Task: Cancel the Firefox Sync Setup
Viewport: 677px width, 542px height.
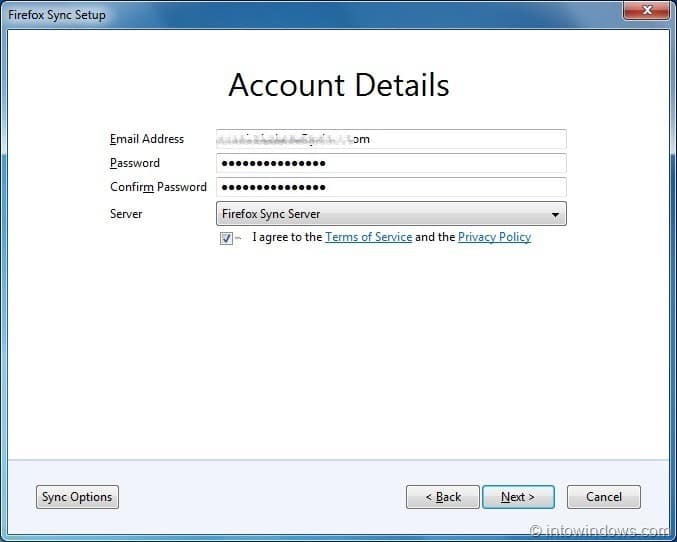Action: (604, 497)
